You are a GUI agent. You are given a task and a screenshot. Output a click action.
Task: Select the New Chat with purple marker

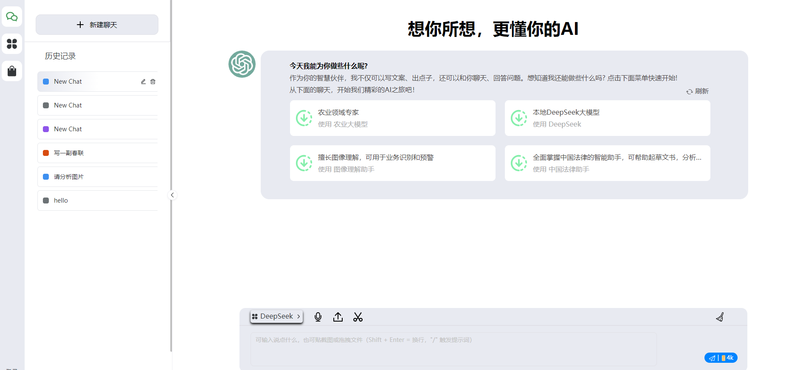point(97,129)
